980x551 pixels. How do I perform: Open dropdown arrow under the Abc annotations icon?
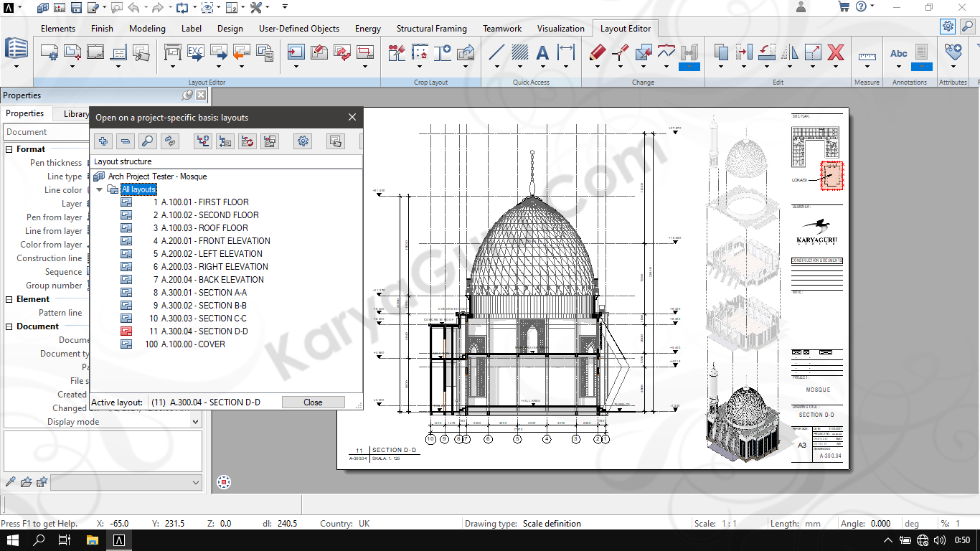click(x=899, y=67)
